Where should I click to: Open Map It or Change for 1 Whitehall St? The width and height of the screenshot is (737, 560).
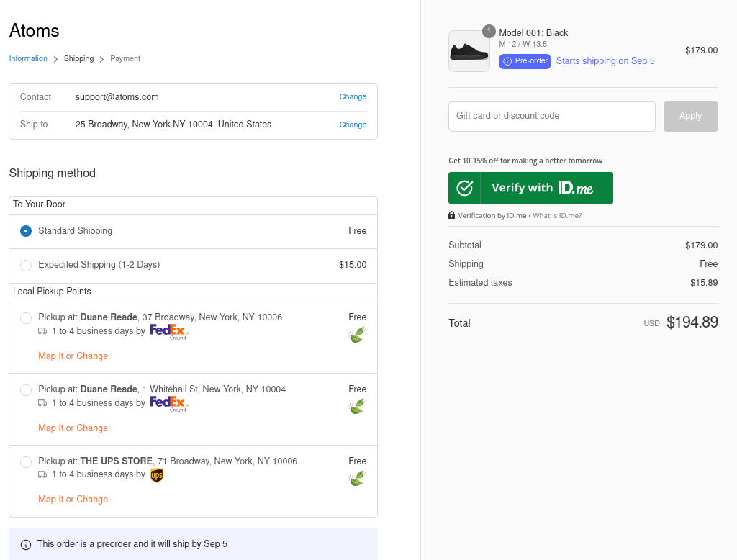point(73,428)
